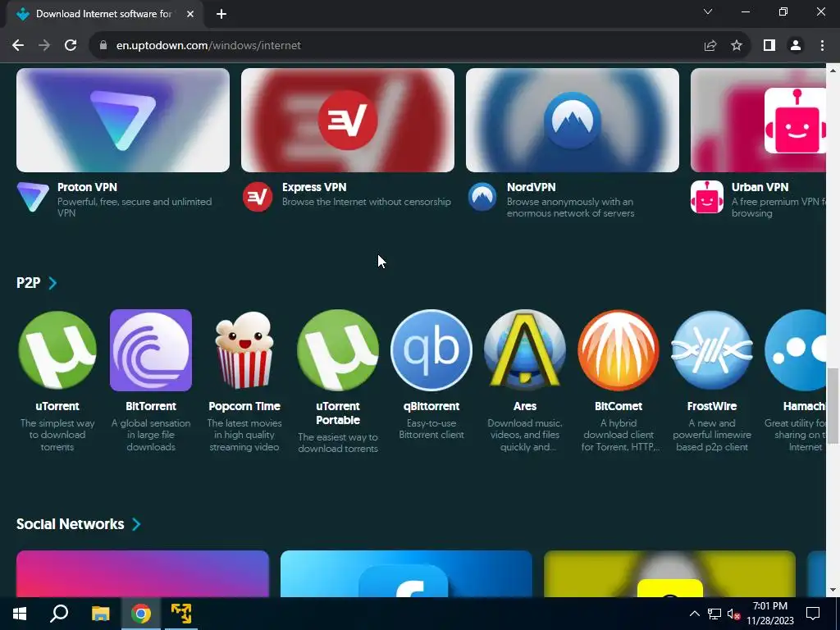The image size is (840, 630).
Task: Click the scrollbar up arrow
Action: [833, 70]
